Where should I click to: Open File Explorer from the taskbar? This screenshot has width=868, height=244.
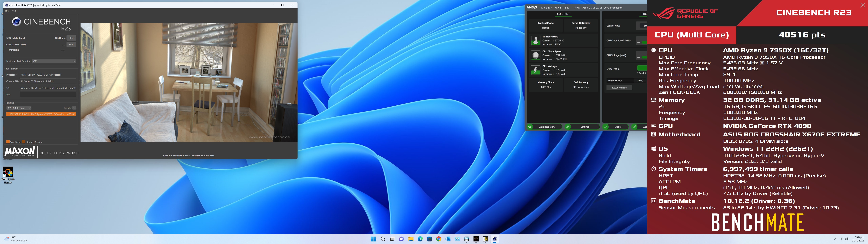click(411, 239)
